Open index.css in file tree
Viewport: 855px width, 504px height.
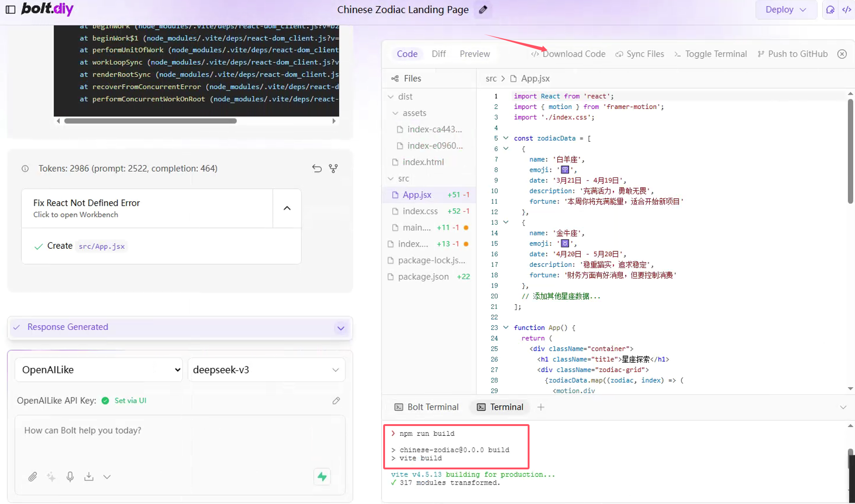[x=429, y=211]
